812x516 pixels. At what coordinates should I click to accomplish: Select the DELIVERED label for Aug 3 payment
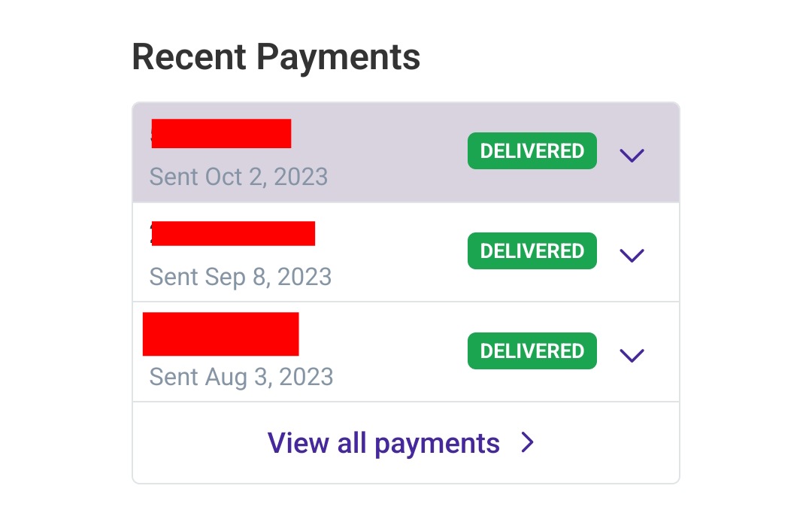pos(532,351)
